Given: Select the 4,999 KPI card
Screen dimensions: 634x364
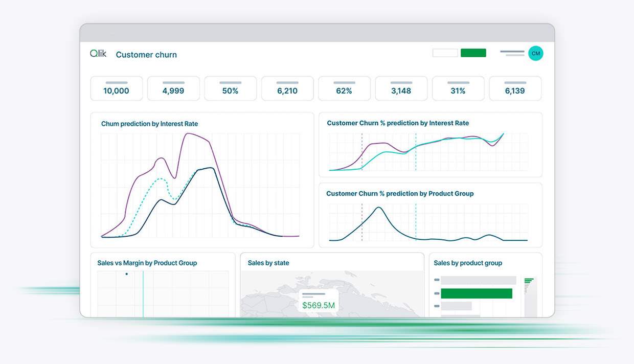Looking at the screenshot, I should coord(173,88).
